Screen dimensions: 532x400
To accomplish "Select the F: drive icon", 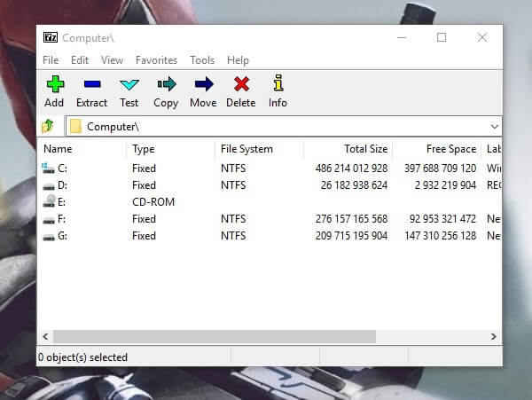I will [x=49, y=220].
